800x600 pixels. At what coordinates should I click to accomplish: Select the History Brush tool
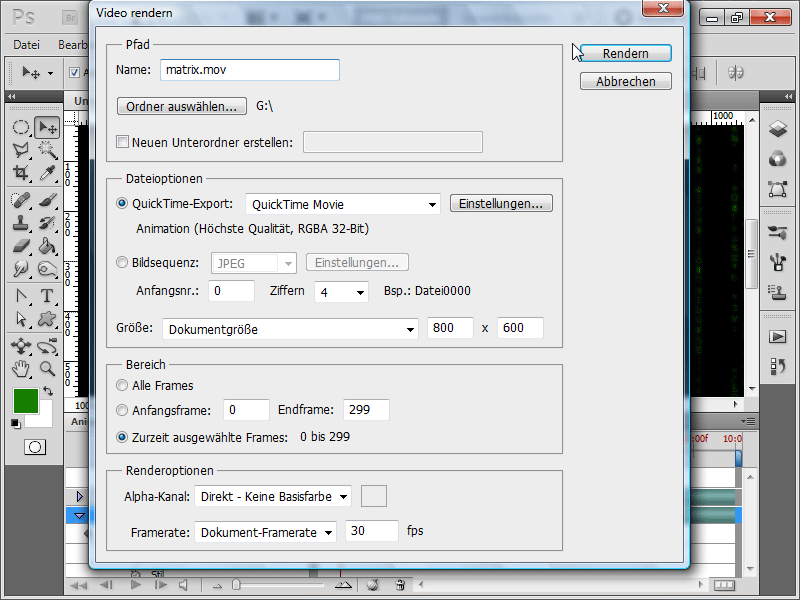[x=47, y=223]
